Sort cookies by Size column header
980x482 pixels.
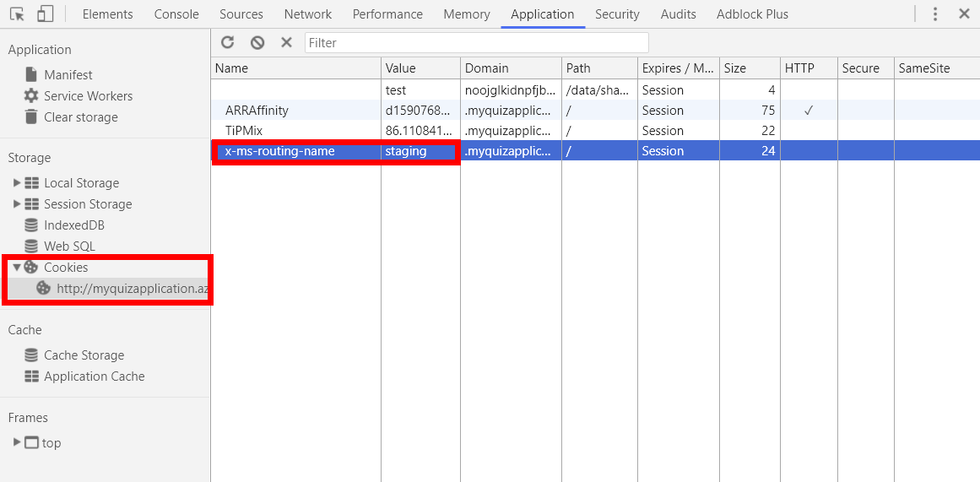[750, 68]
